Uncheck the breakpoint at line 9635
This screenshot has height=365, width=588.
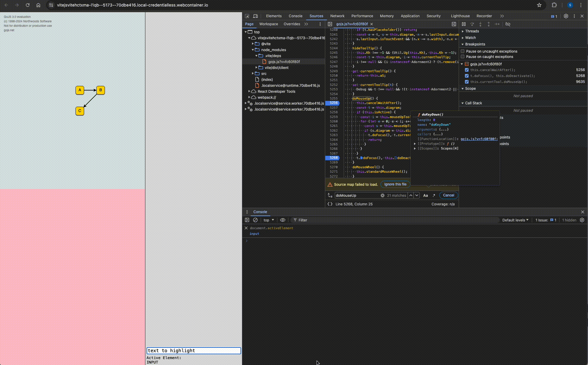[x=467, y=82]
